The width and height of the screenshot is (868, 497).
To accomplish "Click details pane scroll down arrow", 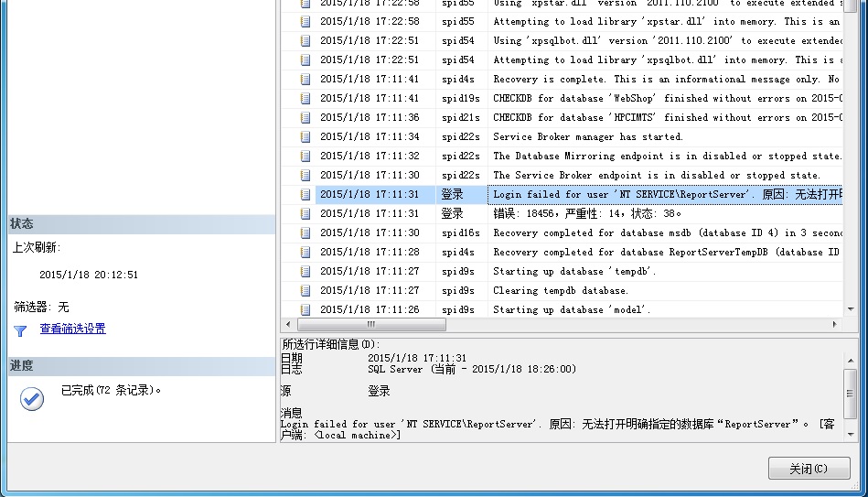I will [x=851, y=435].
